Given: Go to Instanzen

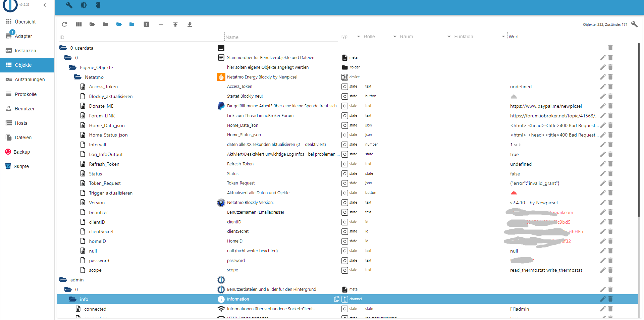Looking at the screenshot, I should click(x=28, y=50).
